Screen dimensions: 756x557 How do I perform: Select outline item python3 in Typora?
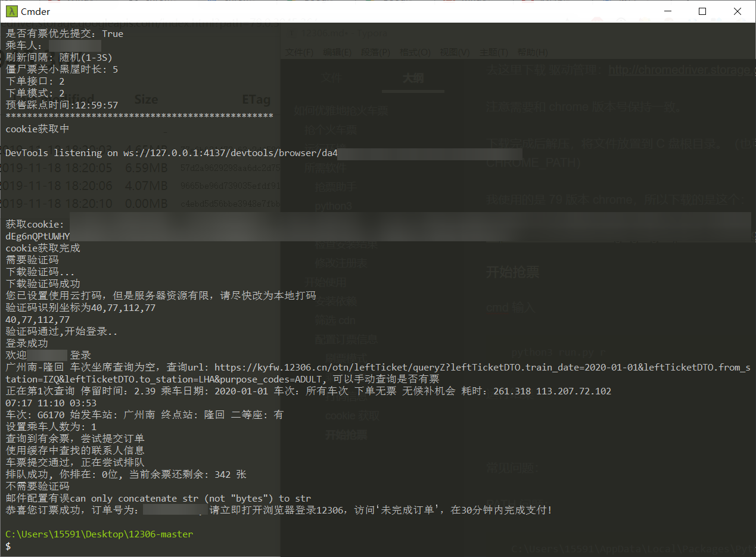coord(334,206)
